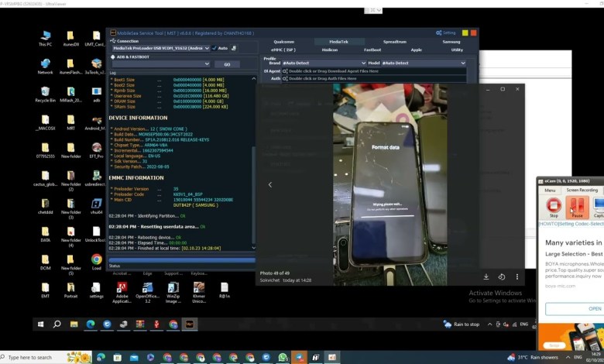Click the OPEN button in the advertisement
The height and width of the screenshot is (364, 604).
click(593, 308)
